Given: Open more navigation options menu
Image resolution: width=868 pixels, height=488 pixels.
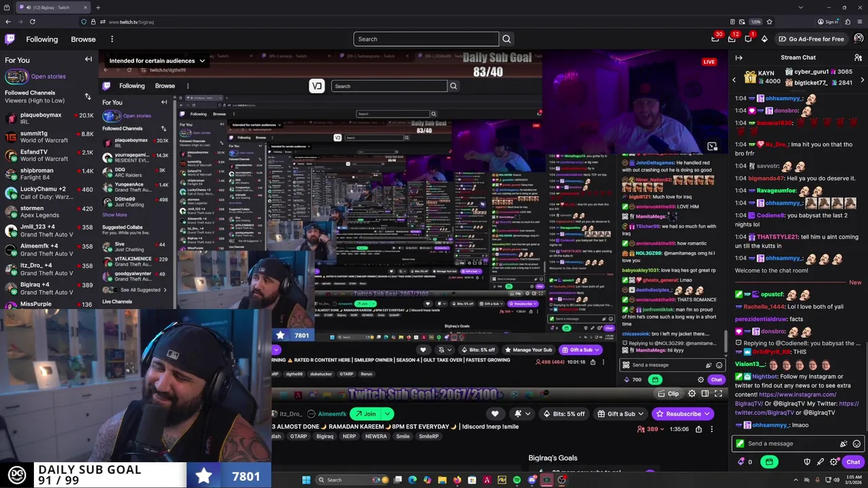Looking at the screenshot, I should pyautogui.click(x=112, y=39).
